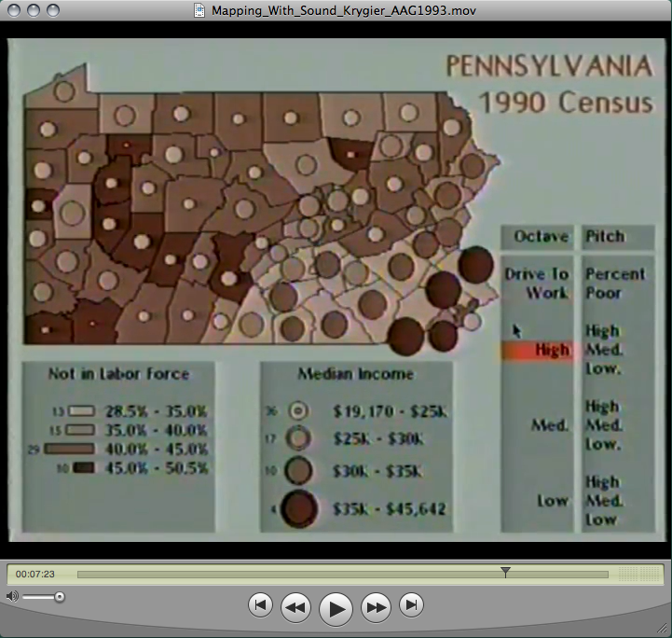Choose Med. under Drive To Work
672x638 pixels.
coord(552,425)
